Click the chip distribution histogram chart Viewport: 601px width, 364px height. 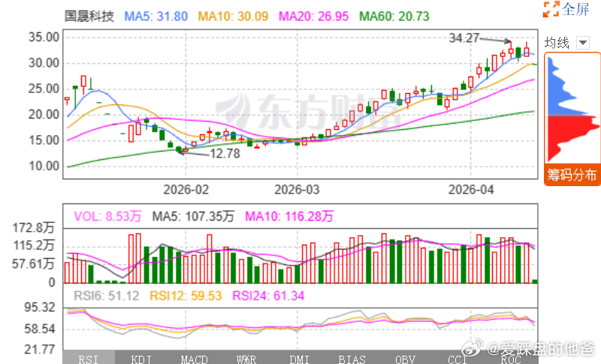click(x=572, y=109)
